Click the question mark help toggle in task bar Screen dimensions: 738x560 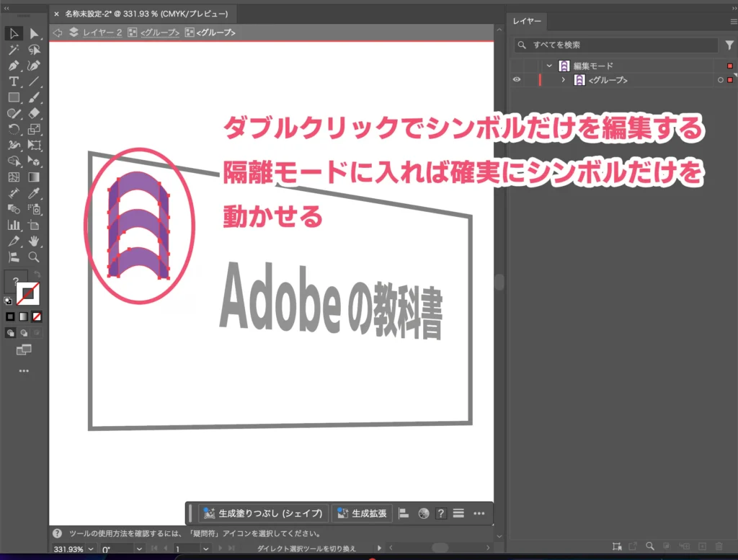coord(441,513)
